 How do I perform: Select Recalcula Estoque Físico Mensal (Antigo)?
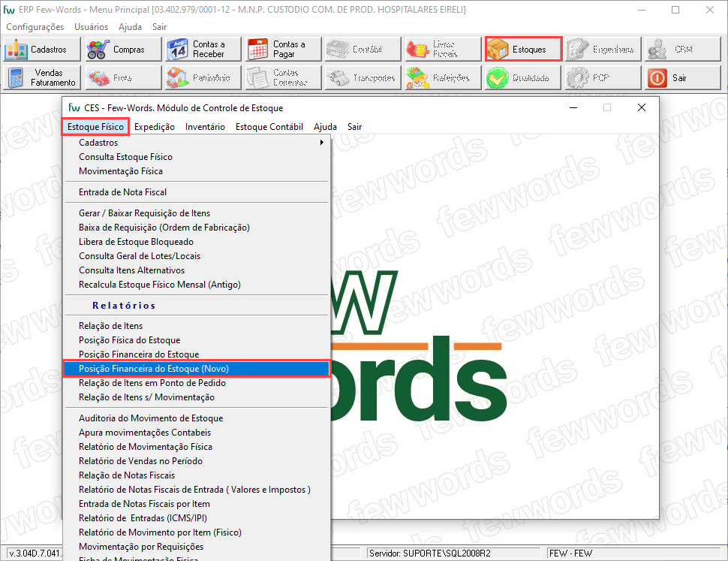pyautogui.click(x=197, y=285)
